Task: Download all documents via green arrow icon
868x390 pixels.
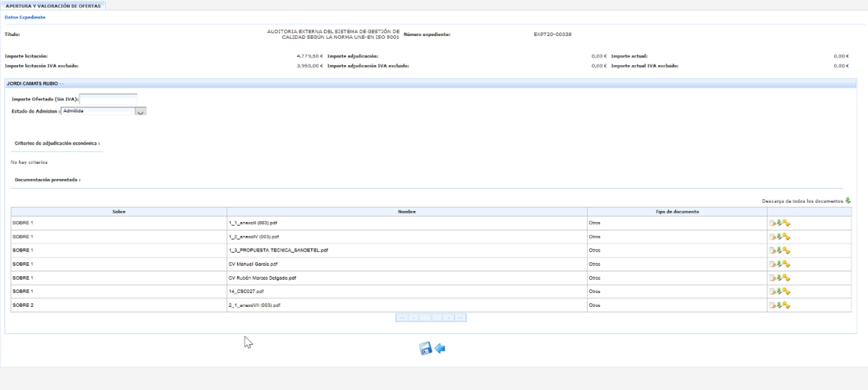Action: [x=848, y=201]
